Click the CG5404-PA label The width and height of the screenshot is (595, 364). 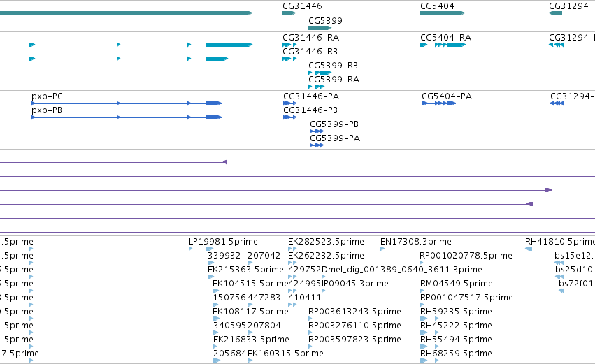coord(447,96)
